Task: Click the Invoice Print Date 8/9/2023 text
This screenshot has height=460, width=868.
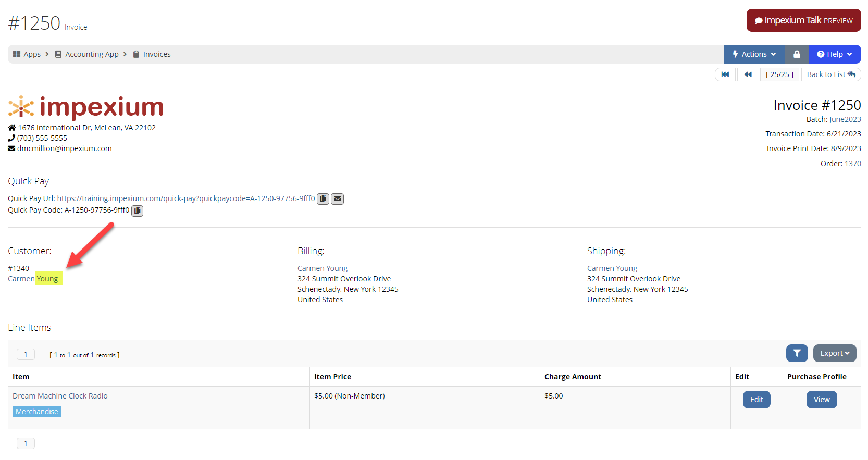Action: [x=814, y=148]
